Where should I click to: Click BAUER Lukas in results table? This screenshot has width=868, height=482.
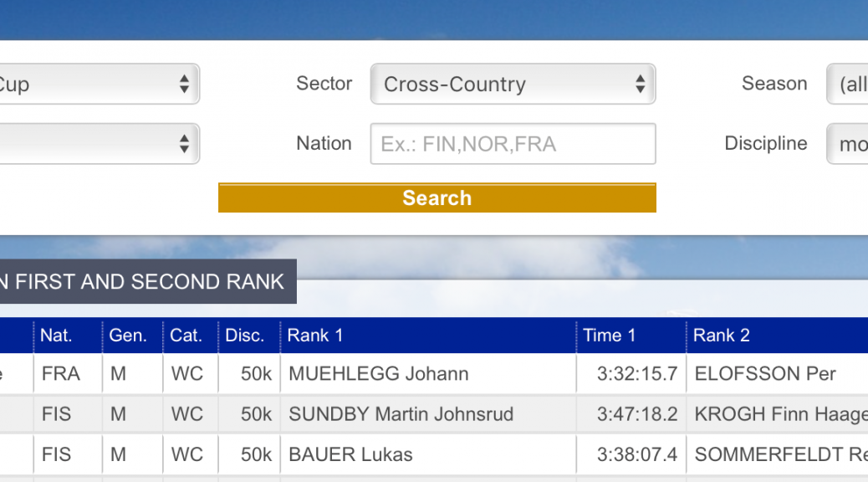pos(351,455)
